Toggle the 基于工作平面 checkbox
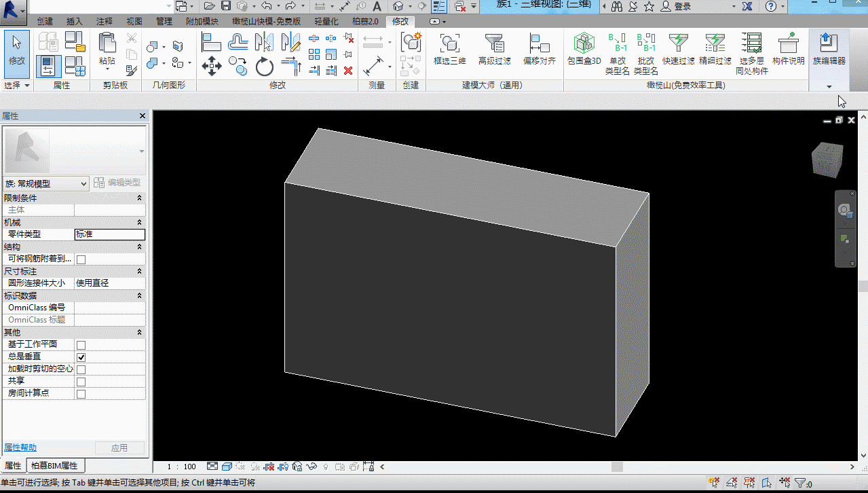This screenshot has height=493, width=868. point(81,344)
